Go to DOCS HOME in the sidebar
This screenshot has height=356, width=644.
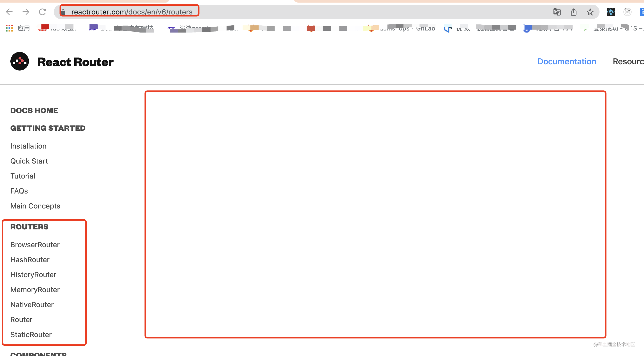34,111
